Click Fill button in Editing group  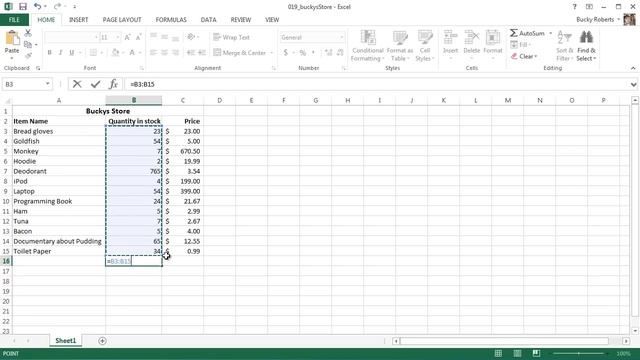519,44
